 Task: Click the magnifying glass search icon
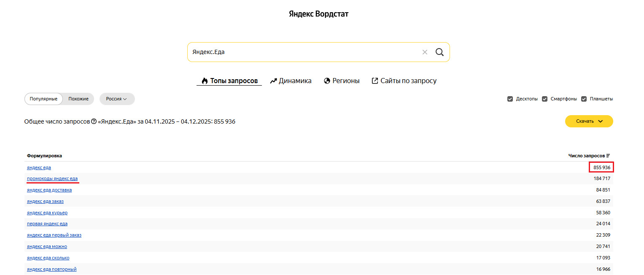click(439, 52)
